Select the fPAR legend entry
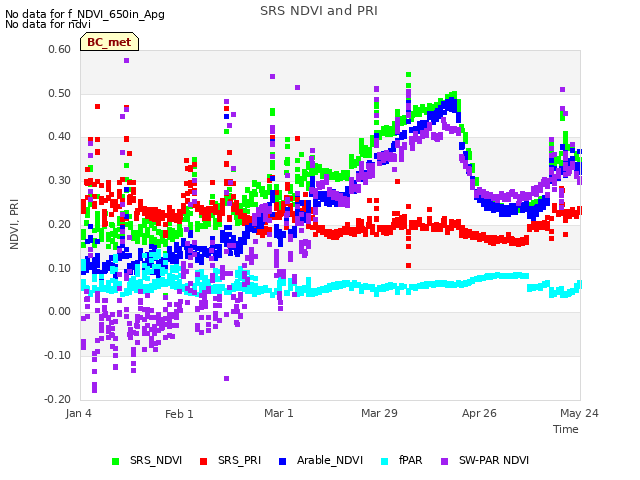Viewport: 640px width, 480px height. pyautogui.click(x=402, y=461)
